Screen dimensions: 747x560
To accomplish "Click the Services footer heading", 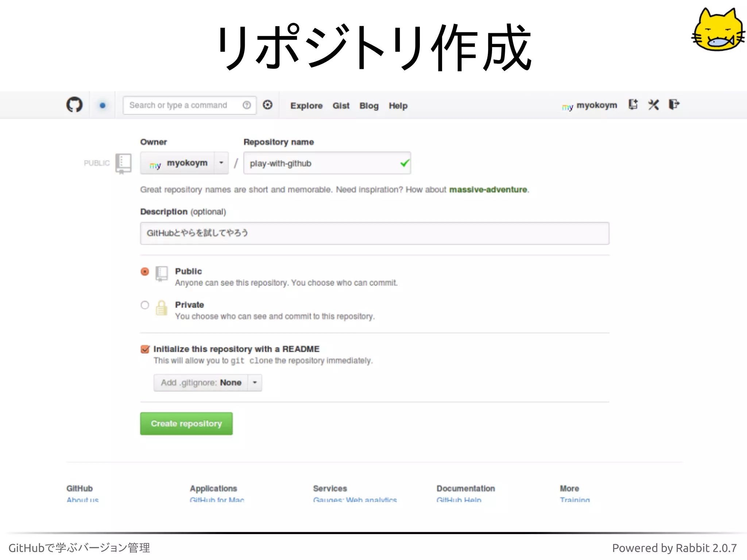I will pyautogui.click(x=330, y=489).
